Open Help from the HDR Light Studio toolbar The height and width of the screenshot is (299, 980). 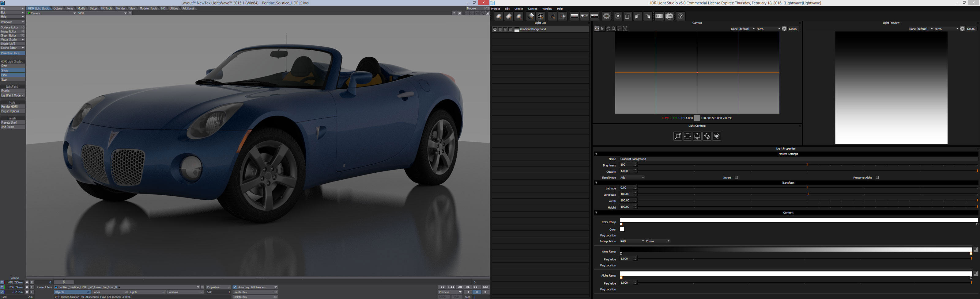[x=681, y=16]
